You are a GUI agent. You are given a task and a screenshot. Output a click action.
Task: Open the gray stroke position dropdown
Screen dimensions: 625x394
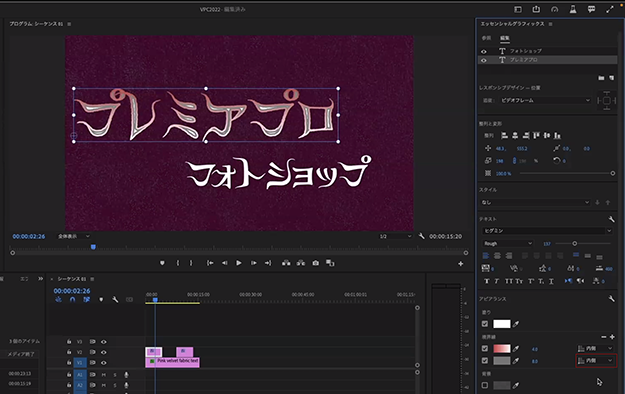(595, 361)
